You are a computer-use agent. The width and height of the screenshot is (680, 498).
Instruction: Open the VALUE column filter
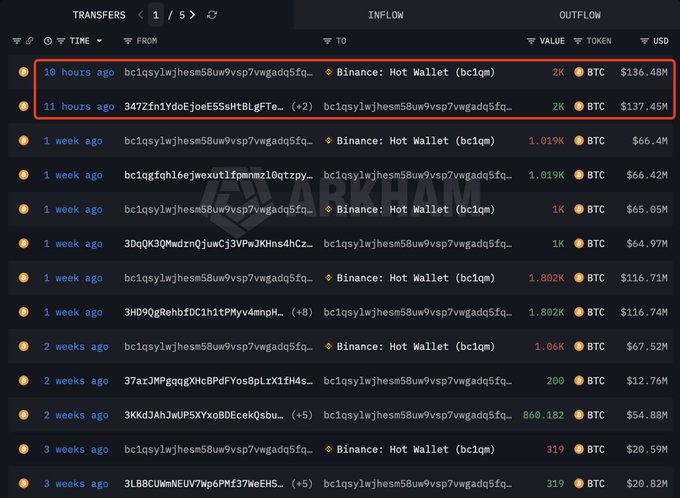pyautogui.click(x=531, y=41)
